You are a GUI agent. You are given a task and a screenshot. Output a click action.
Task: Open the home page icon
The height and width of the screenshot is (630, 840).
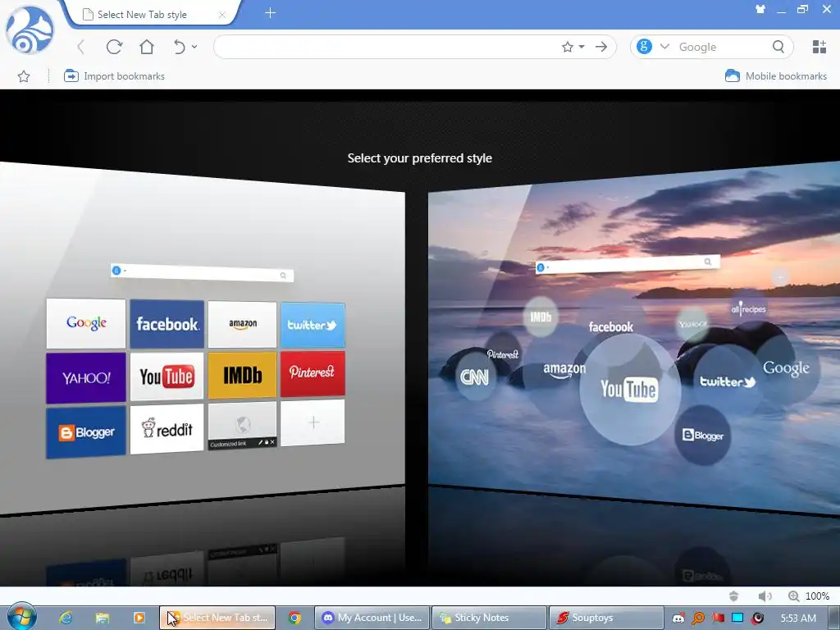[147, 47]
